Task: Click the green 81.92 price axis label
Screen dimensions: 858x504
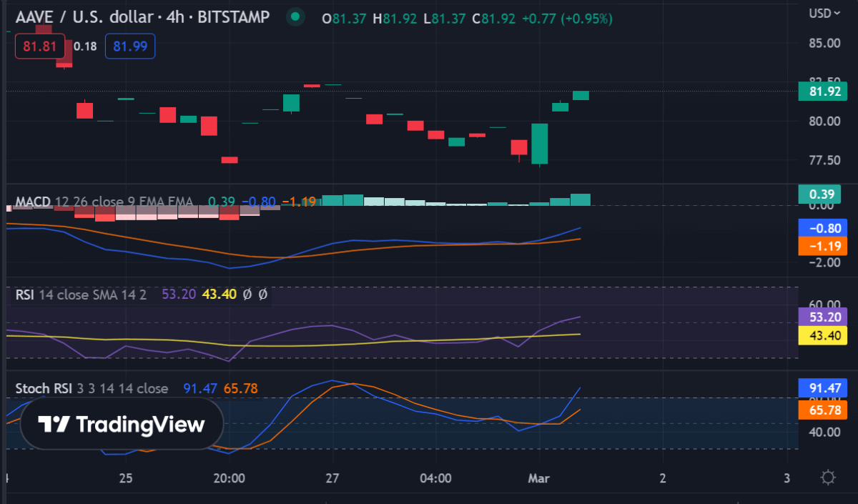Action: pos(824,92)
